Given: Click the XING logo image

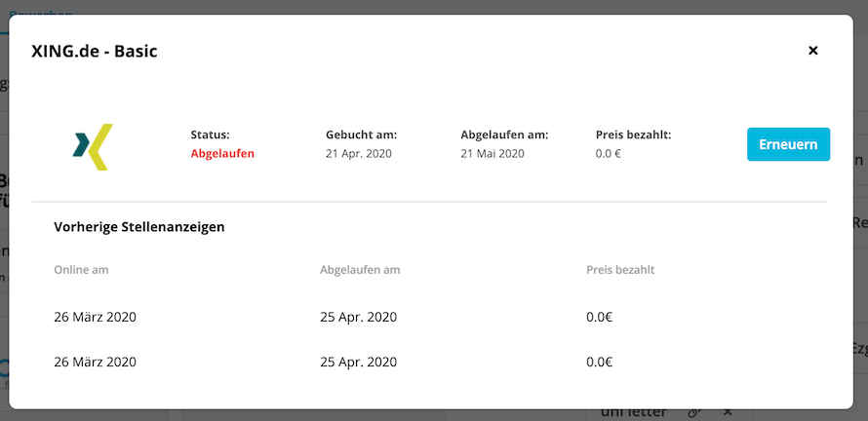Looking at the screenshot, I should [93, 146].
